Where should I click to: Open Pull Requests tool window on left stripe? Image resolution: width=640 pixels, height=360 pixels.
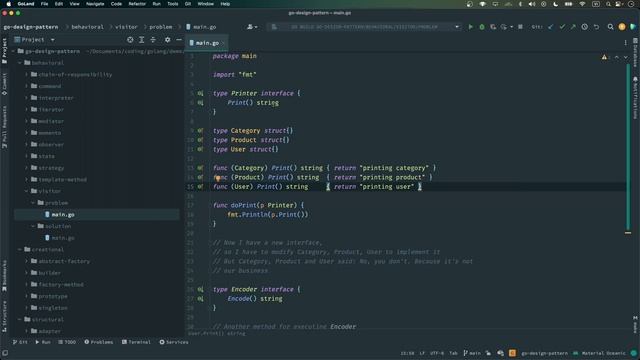4,127
